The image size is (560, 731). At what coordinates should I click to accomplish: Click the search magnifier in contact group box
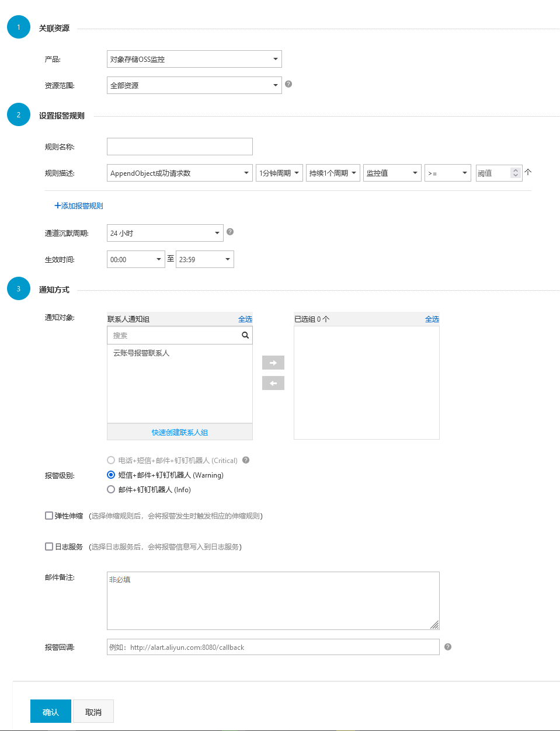click(245, 335)
